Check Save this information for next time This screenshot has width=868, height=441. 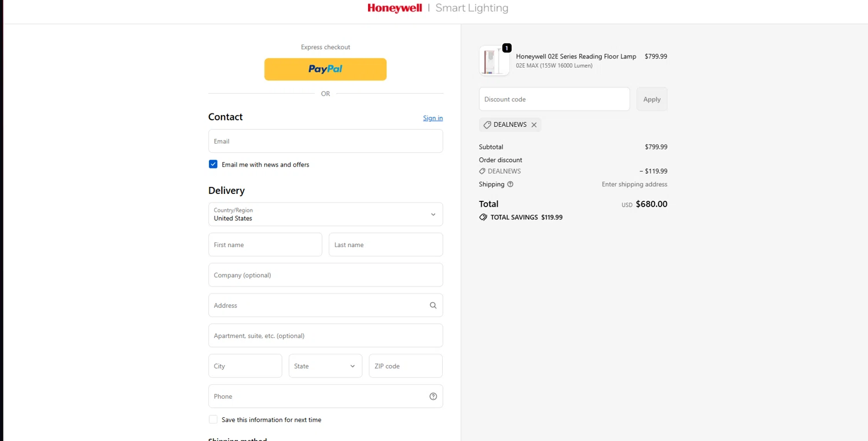click(x=213, y=420)
